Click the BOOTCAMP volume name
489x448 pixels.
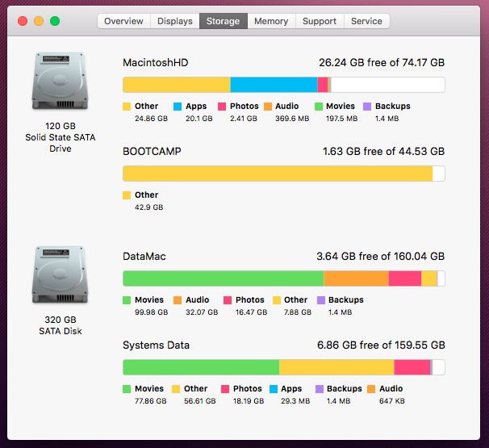click(x=152, y=151)
